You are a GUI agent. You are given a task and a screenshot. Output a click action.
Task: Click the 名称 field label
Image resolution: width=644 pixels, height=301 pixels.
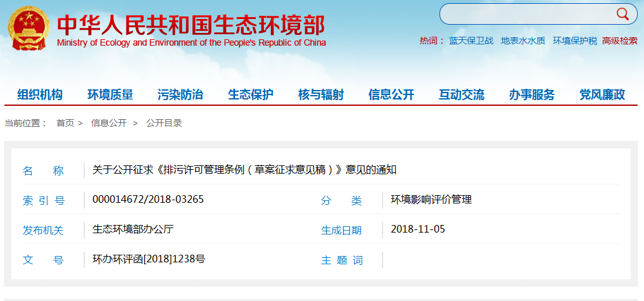tap(43, 171)
